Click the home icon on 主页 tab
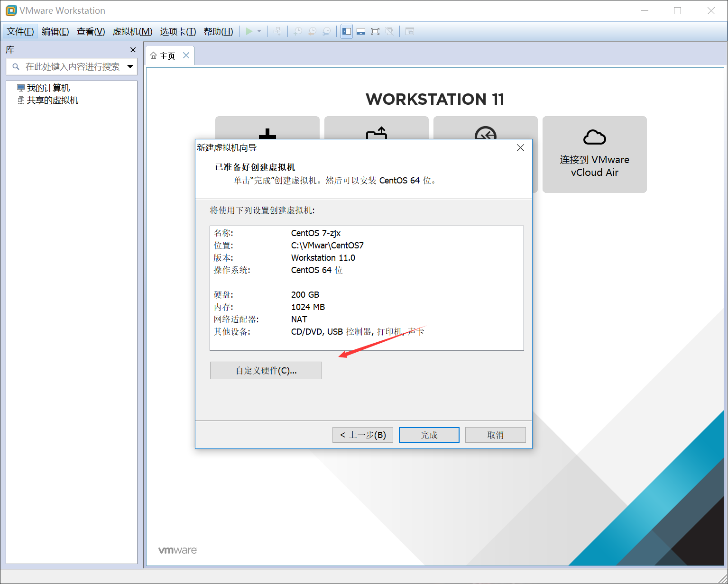Image resolution: width=728 pixels, height=584 pixels. point(153,56)
